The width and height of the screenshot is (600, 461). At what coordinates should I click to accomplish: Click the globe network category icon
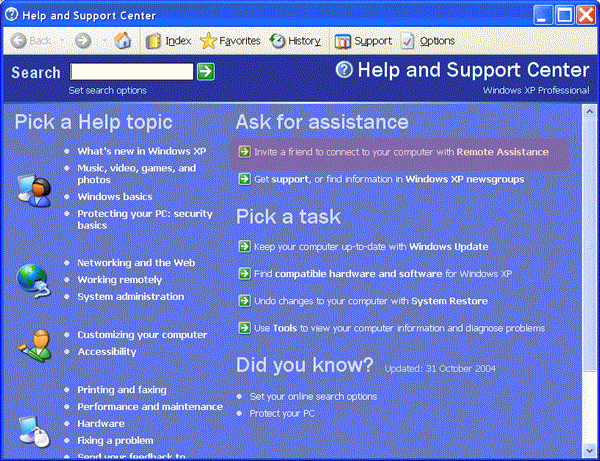[x=33, y=281]
